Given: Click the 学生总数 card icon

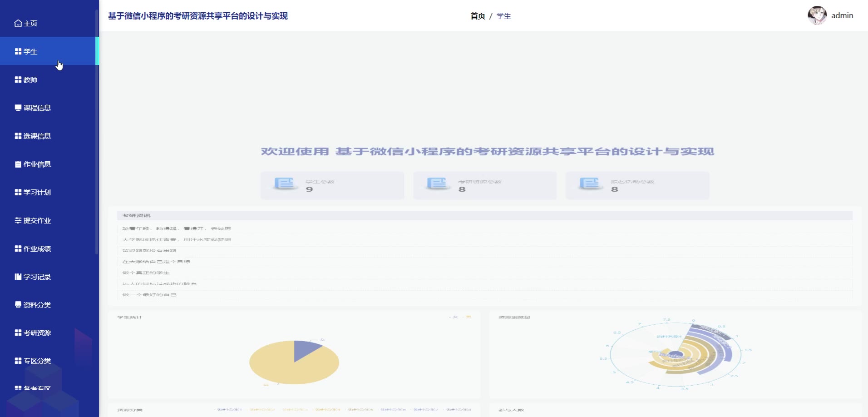Looking at the screenshot, I should [x=285, y=184].
